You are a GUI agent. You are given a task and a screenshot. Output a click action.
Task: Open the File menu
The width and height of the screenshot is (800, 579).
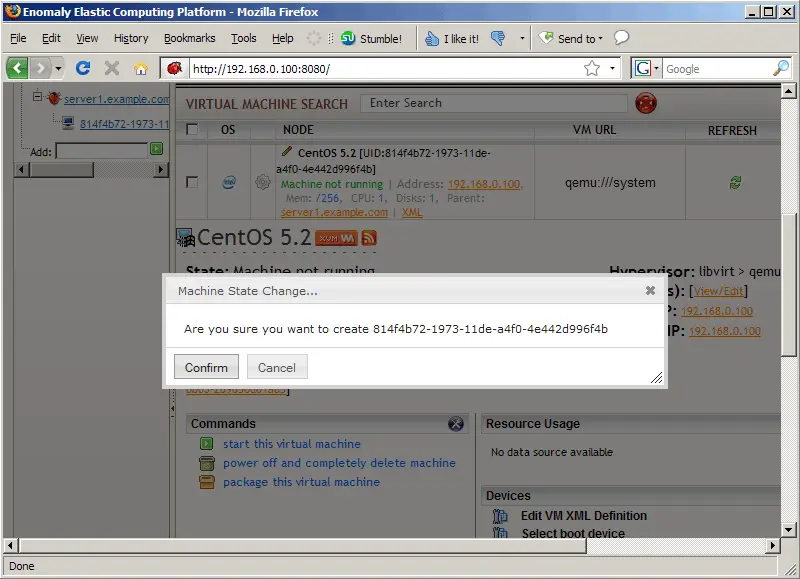18,38
